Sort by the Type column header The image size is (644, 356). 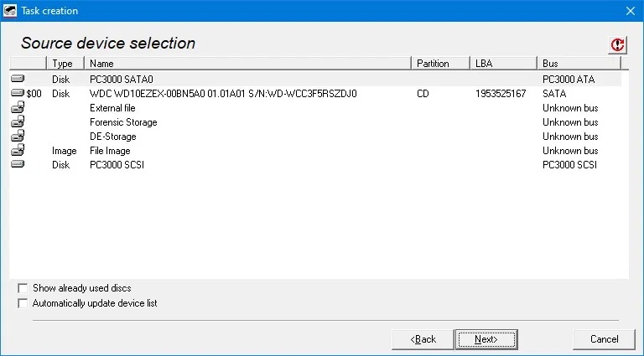(x=64, y=64)
